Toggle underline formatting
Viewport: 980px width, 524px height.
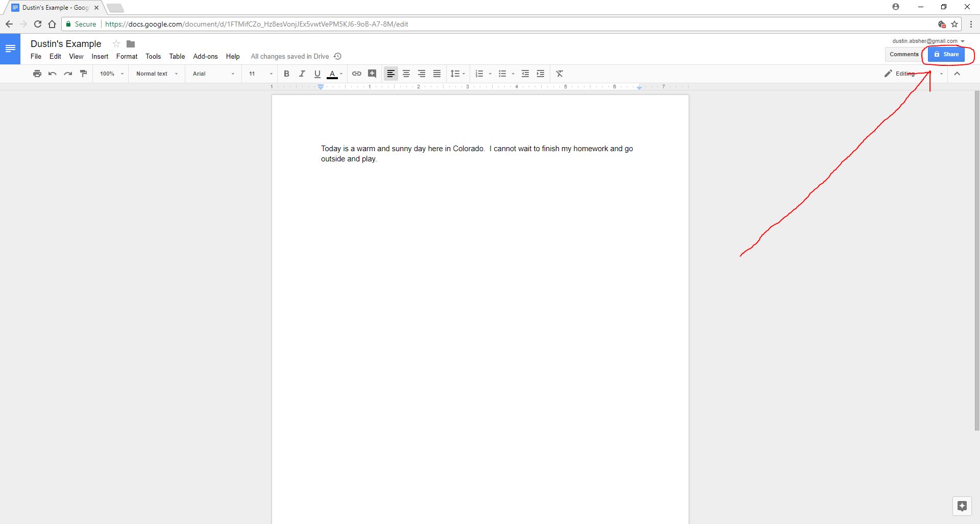(x=317, y=74)
